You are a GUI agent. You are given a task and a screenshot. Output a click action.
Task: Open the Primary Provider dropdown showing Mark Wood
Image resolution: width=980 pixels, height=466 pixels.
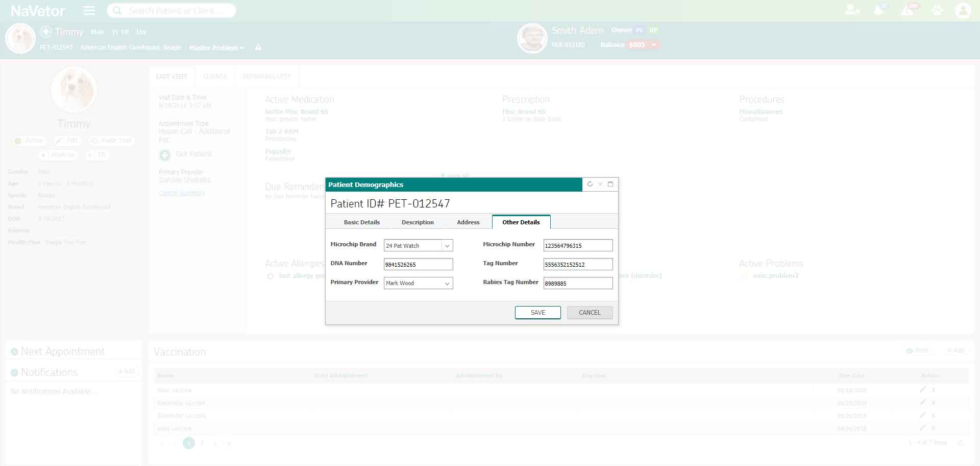tap(418, 283)
